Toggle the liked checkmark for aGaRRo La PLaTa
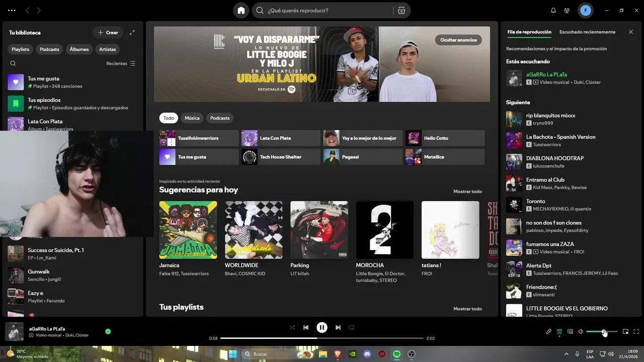 click(108, 331)
